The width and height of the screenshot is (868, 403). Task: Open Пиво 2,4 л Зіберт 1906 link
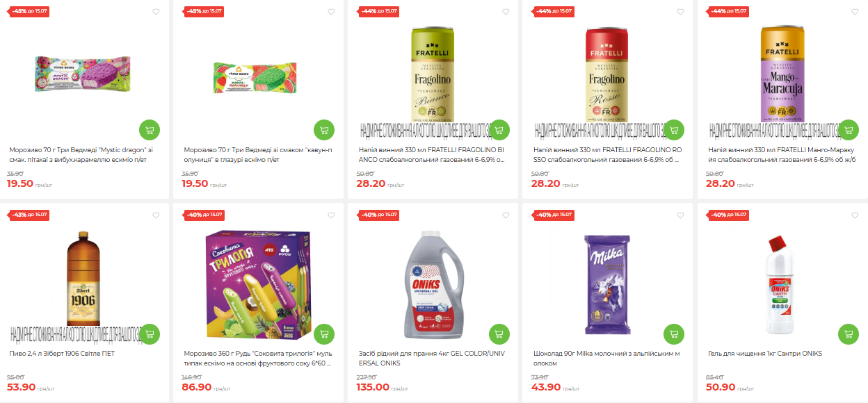click(x=61, y=354)
